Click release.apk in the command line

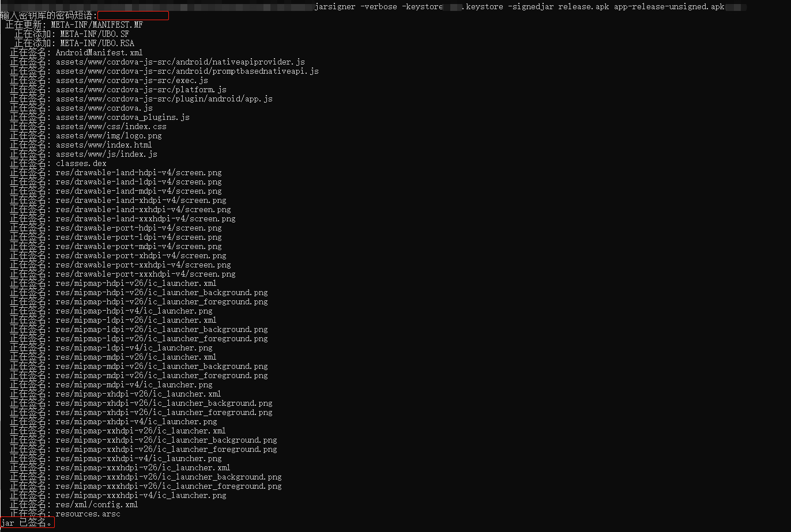[x=584, y=7]
